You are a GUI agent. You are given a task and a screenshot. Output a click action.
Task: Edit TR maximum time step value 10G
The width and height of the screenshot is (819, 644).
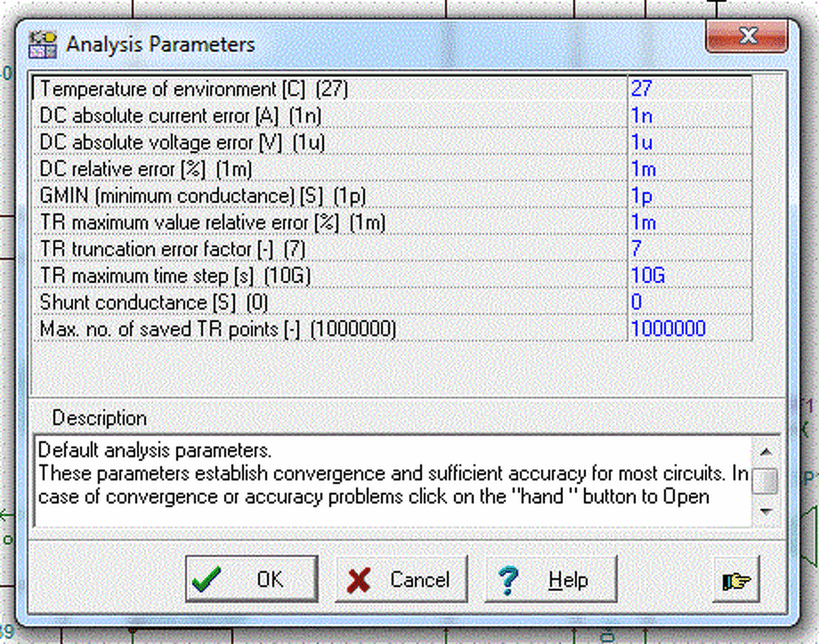point(690,276)
